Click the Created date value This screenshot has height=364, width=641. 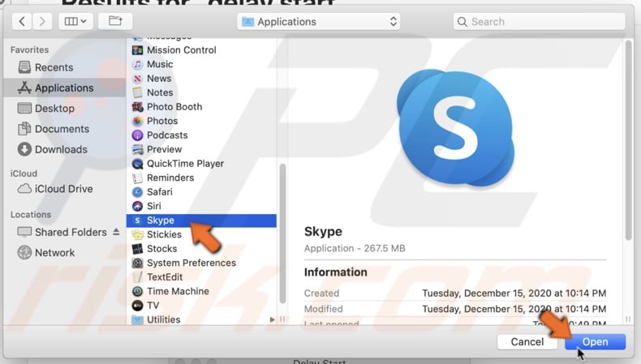514,293
